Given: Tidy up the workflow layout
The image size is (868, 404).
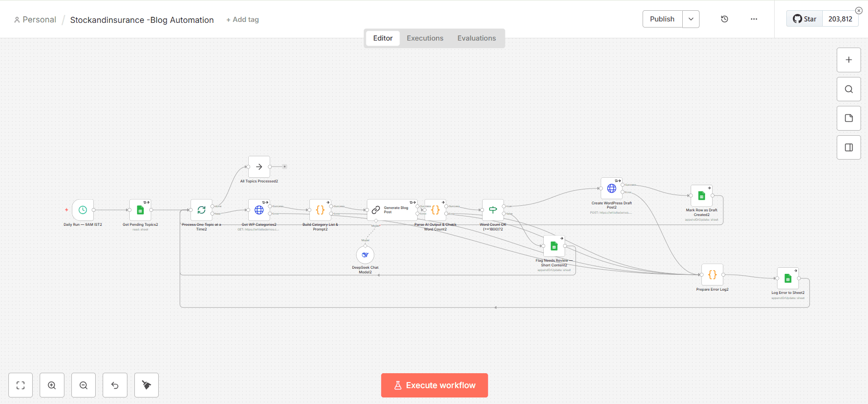Looking at the screenshot, I should 147,385.
